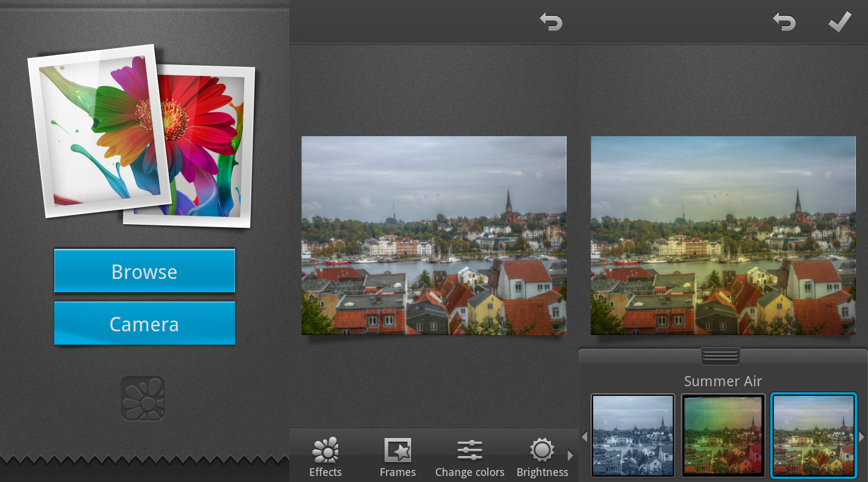Image resolution: width=868 pixels, height=482 pixels.
Task: Click the embossed flower icon below Camera
Action: tap(143, 399)
